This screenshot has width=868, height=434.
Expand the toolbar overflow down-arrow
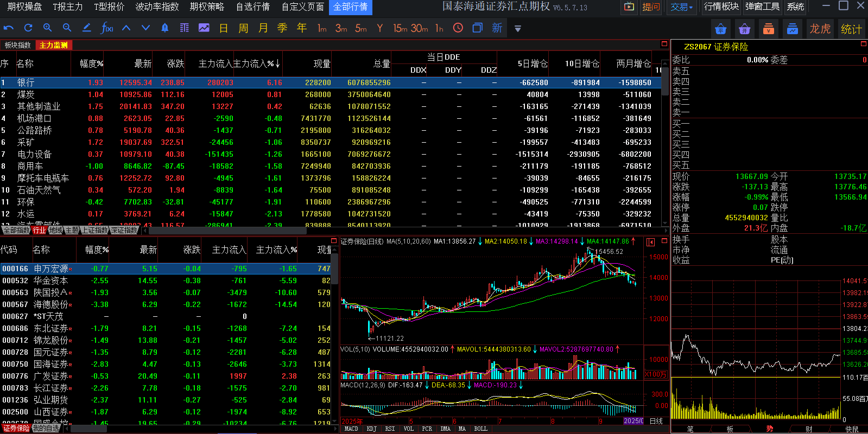click(518, 29)
